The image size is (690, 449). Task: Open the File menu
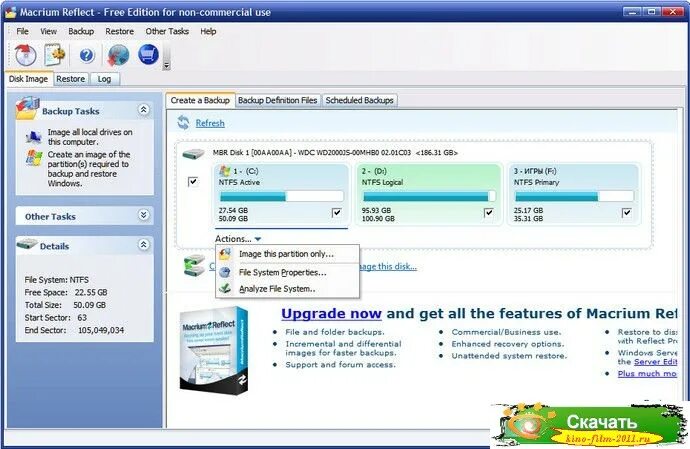point(22,31)
